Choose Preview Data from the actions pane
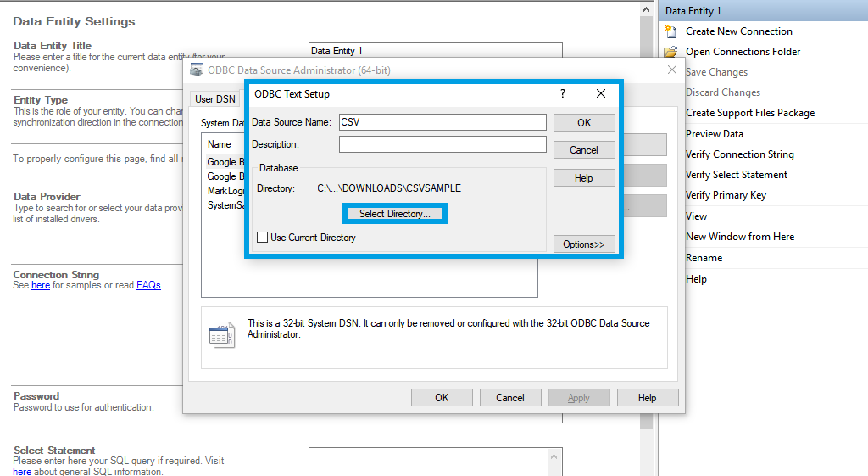Viewport: 868px width, 476px height. (714, 134)
